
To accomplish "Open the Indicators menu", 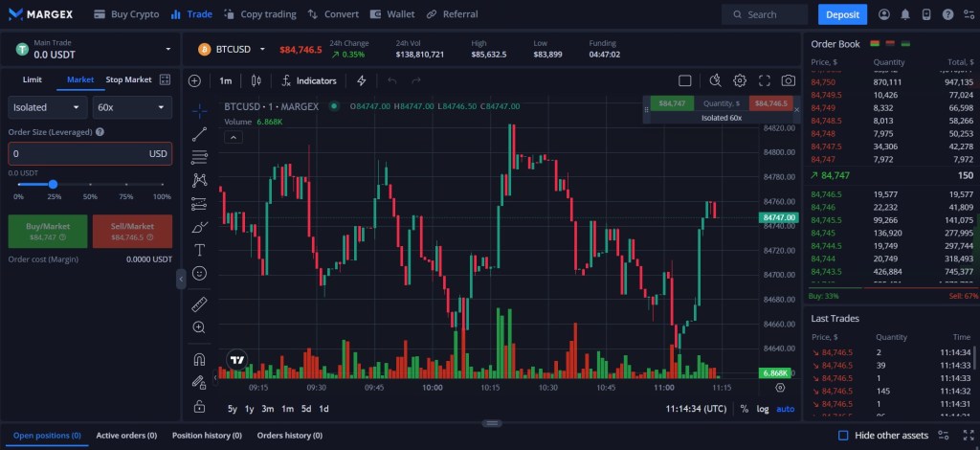I will tap(309, 80).
